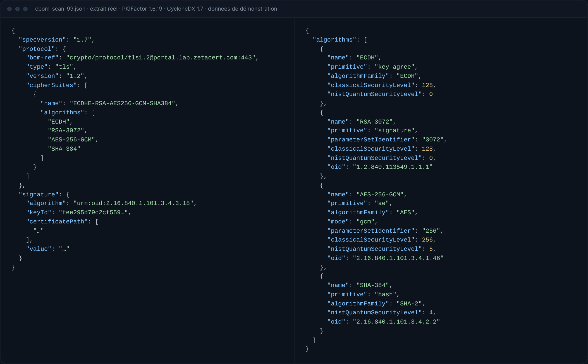Click the "value": "…" line
Screen dimensions: 588x364
click(48, 249)
